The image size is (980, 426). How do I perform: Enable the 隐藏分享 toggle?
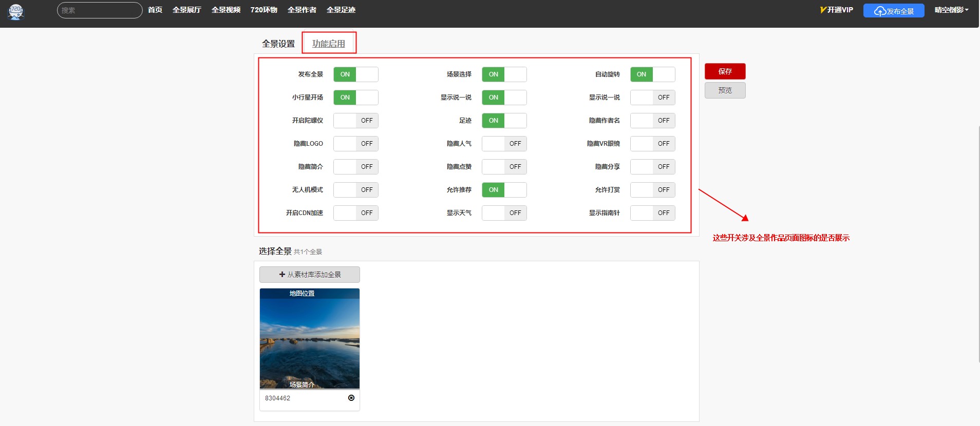[653, 167]
